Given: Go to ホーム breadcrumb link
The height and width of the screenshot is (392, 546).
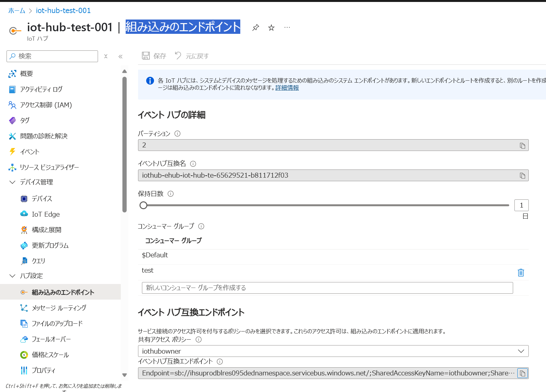Looking at the screenshot, I should [x=17, y=11].
